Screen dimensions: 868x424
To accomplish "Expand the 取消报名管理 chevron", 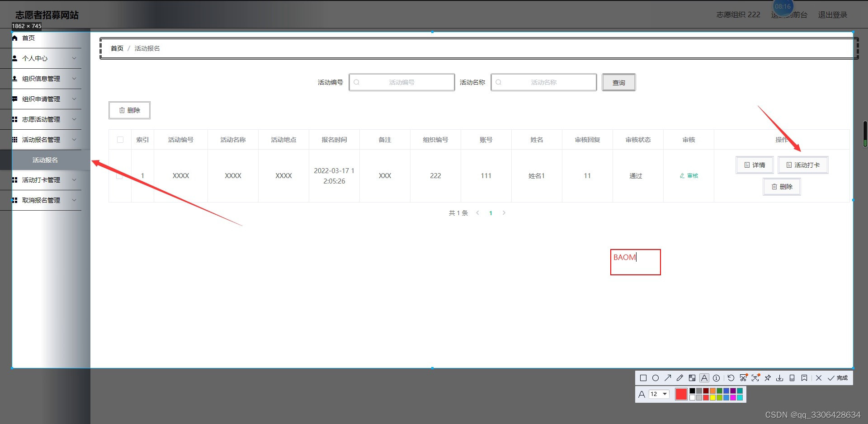I will pyautogui.click(x=74, y=200).
